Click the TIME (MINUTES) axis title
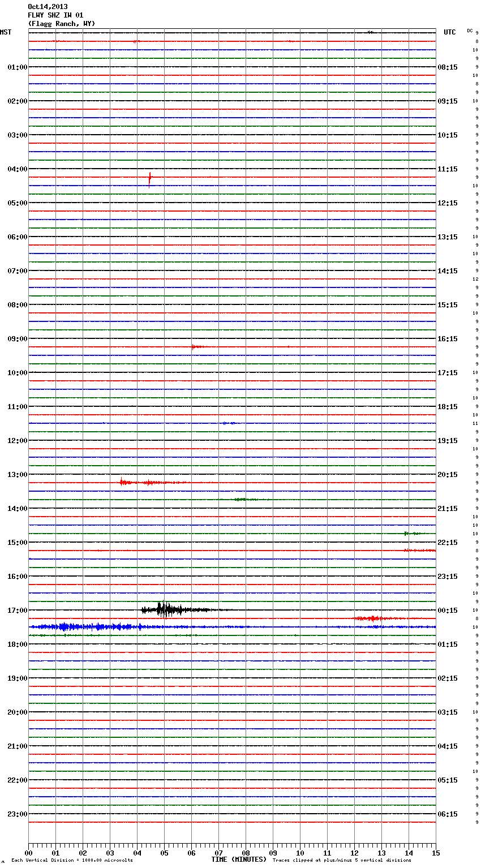The image size is (481, 868). 239,860
